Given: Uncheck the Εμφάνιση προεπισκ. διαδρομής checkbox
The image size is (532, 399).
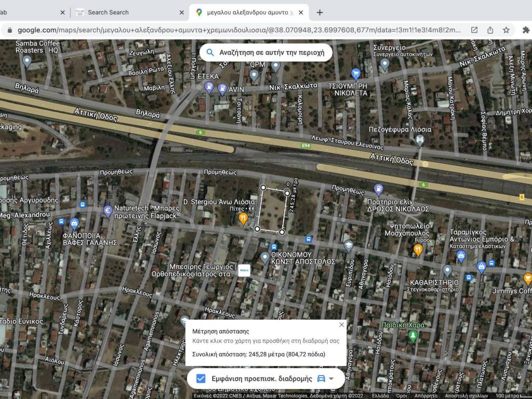Looking at the screenshot, I should tap(201, 378).
